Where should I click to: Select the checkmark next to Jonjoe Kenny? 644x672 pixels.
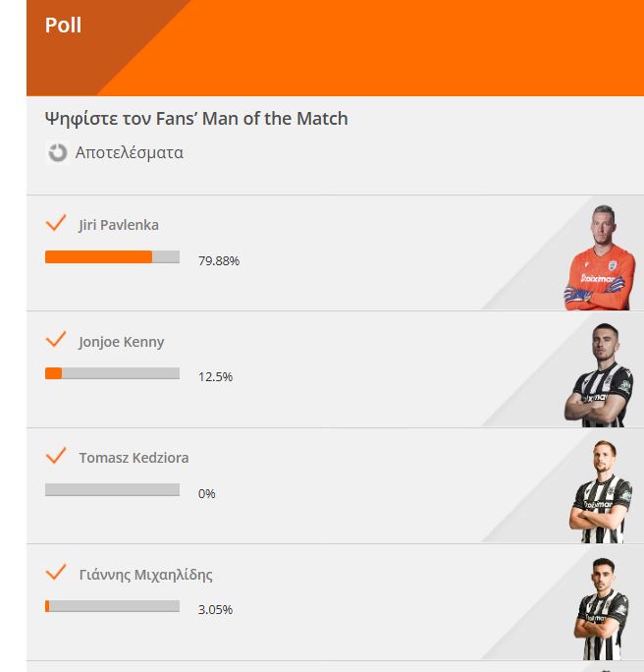[x=56, y=339]
